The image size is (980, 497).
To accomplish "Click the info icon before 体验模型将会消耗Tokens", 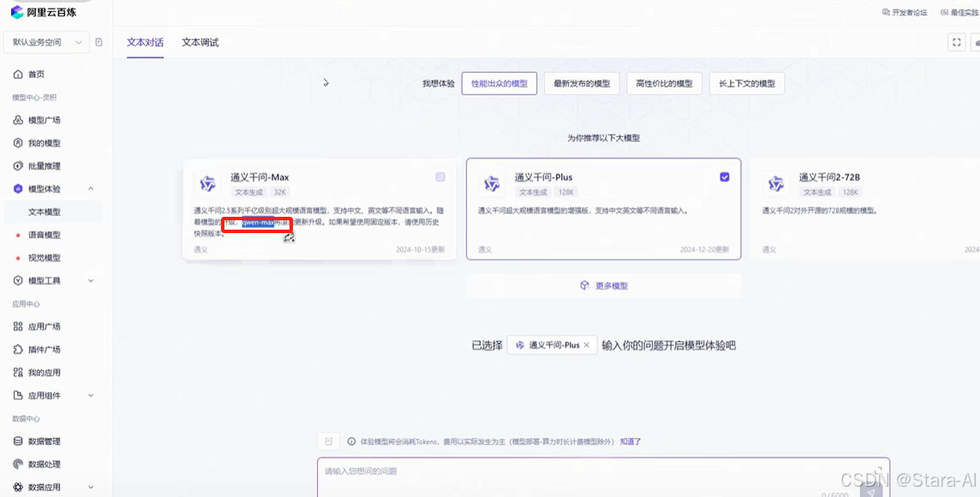I will coord(351,441).
